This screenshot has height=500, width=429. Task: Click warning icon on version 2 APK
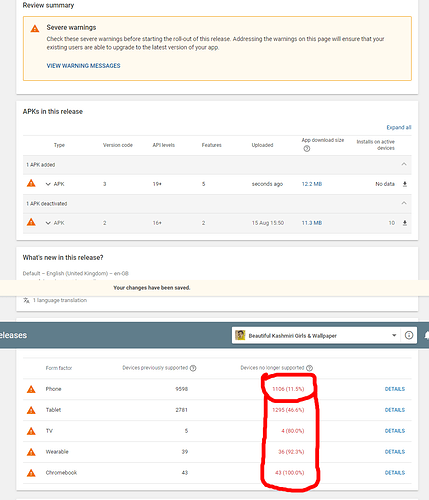click(31, 222)
